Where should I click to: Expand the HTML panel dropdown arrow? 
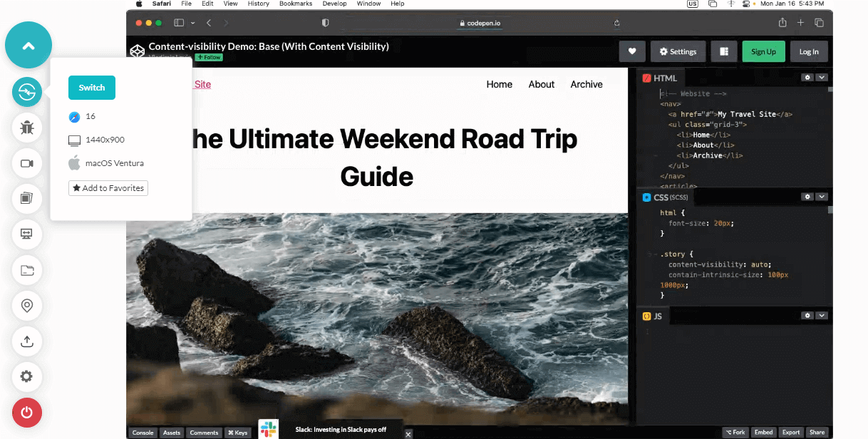click(x=822, y=78)
